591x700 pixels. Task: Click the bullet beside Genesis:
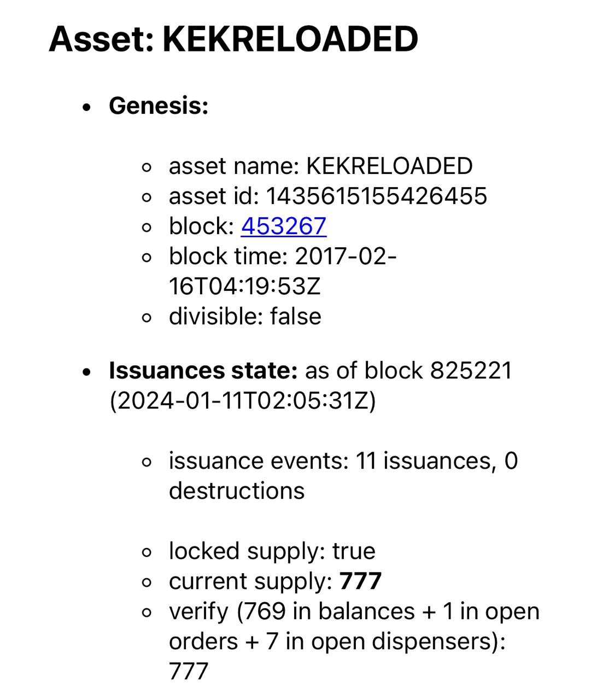pos(86,108)
